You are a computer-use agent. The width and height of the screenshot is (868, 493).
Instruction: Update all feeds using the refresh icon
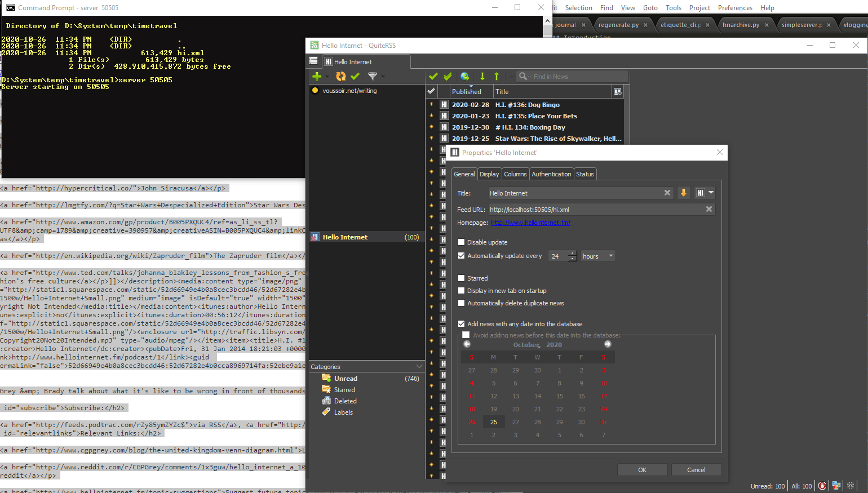[x=340, y=76]
